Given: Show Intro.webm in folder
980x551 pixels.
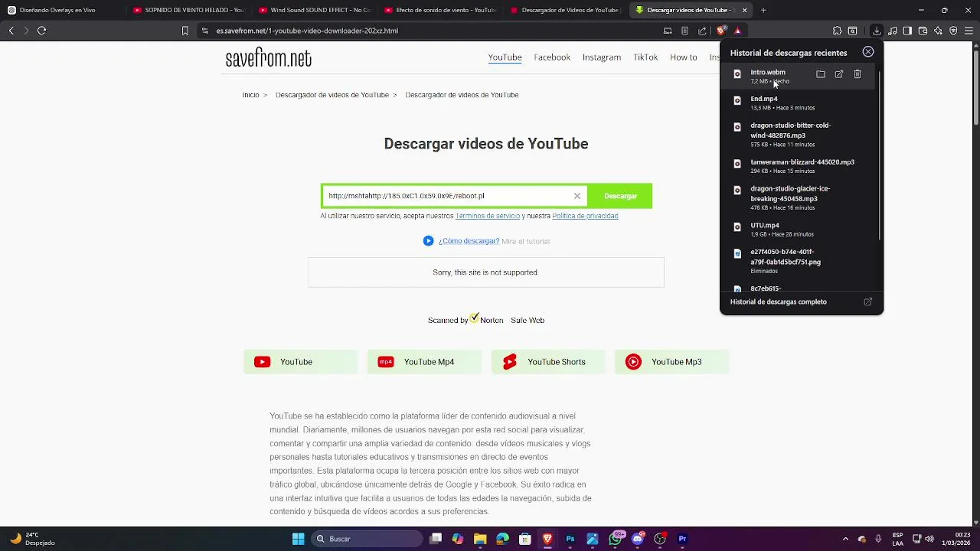Looking at the screenshot, I should [821, 74].
